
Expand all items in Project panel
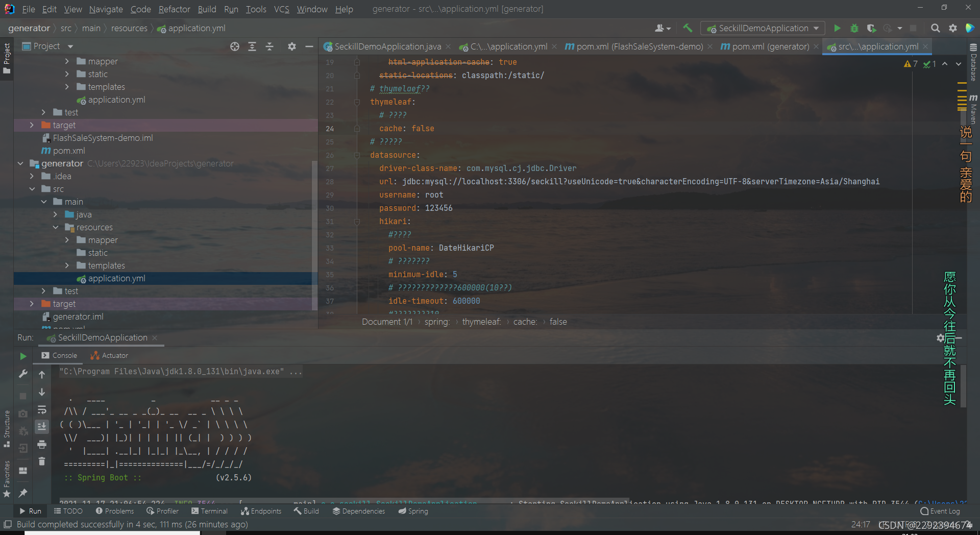(x=252, y=46)
